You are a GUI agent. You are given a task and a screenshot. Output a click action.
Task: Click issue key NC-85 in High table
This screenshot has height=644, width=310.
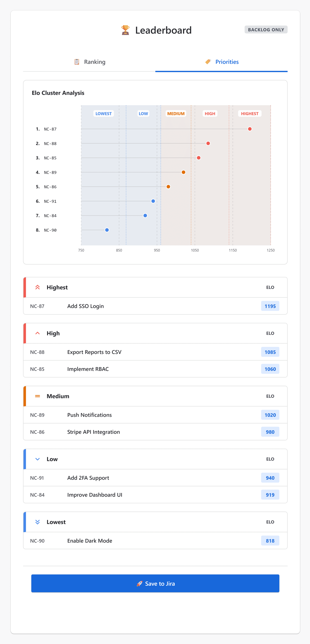37,369
